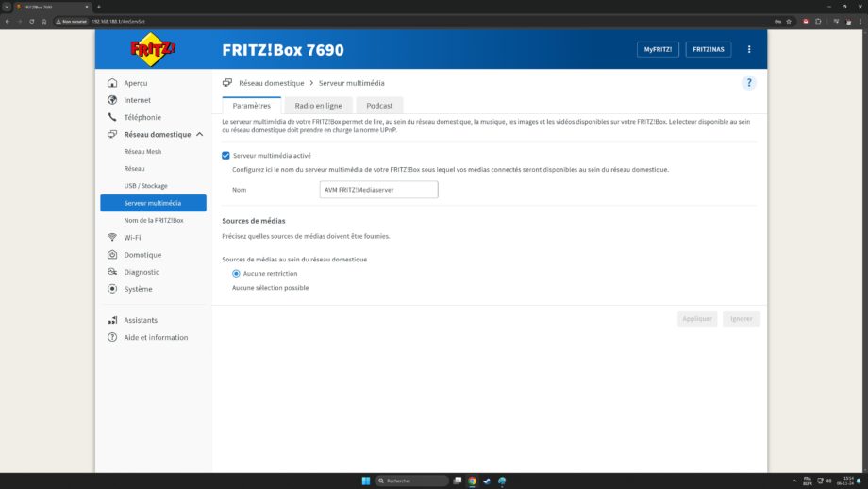Go back with the browser back arrow

click(x=8, y=21)
